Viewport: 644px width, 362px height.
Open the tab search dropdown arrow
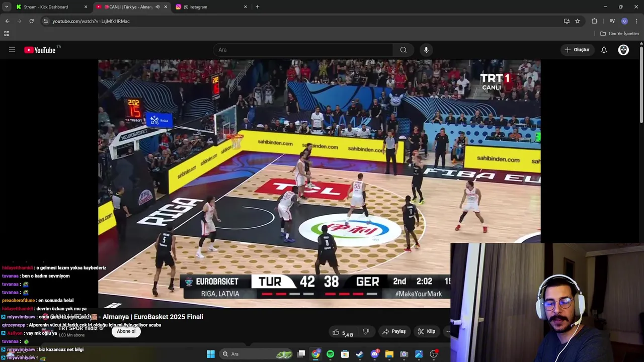(x=7, y=7)
